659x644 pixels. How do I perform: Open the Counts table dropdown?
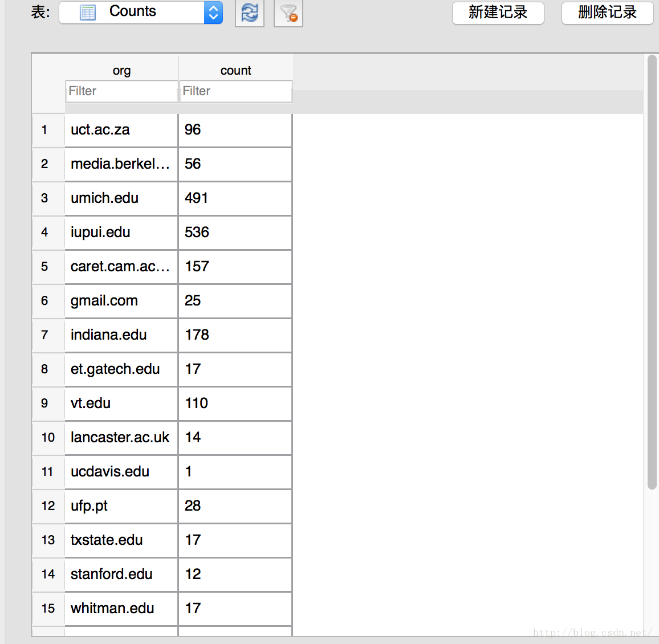click(141, 12)
